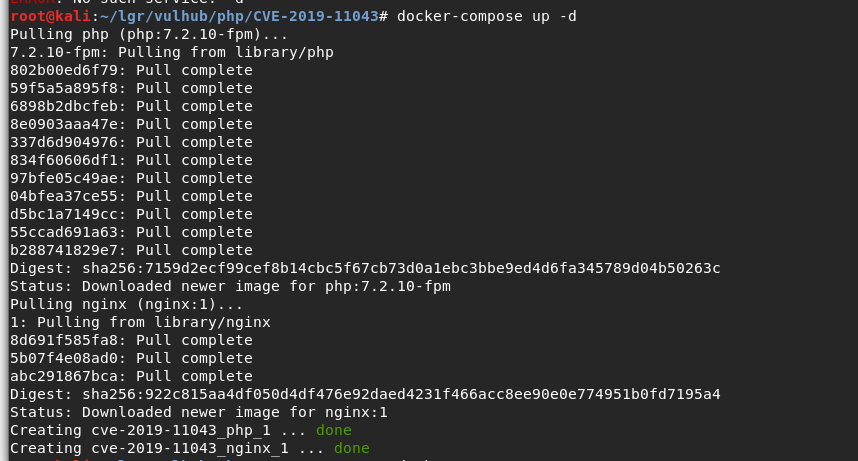Click the nginx sha256 digest line
Image resolution: width=858 pixels, height=461 pixels.
365,395
